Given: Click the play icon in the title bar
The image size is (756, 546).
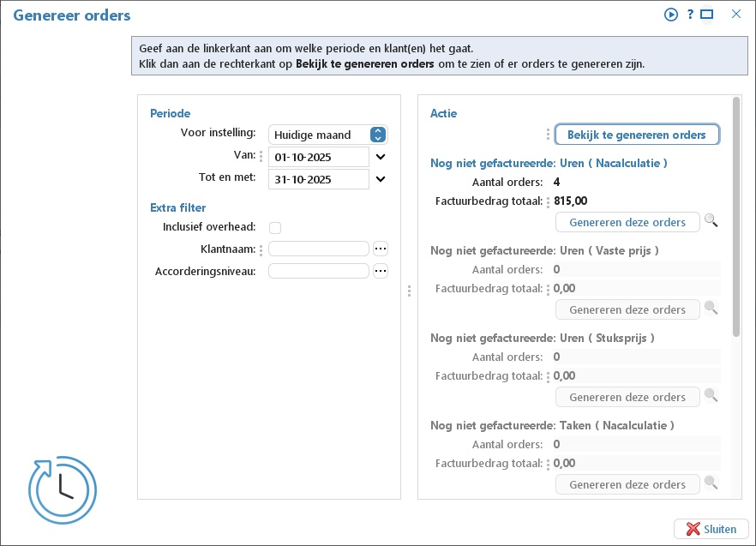Looking at the screenshot, I should coord(670,15).
